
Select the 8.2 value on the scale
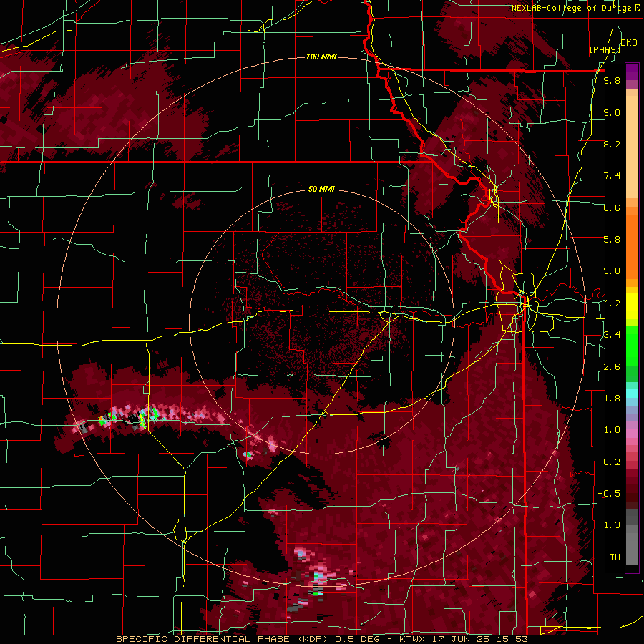[612, 144]
